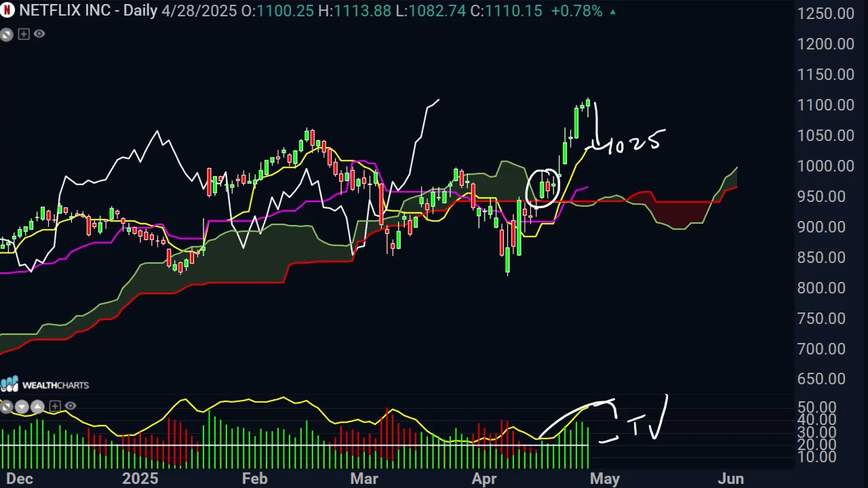868x488 pixels.
Task: Click the high value H:1113.88
Action: pos(355,10)
